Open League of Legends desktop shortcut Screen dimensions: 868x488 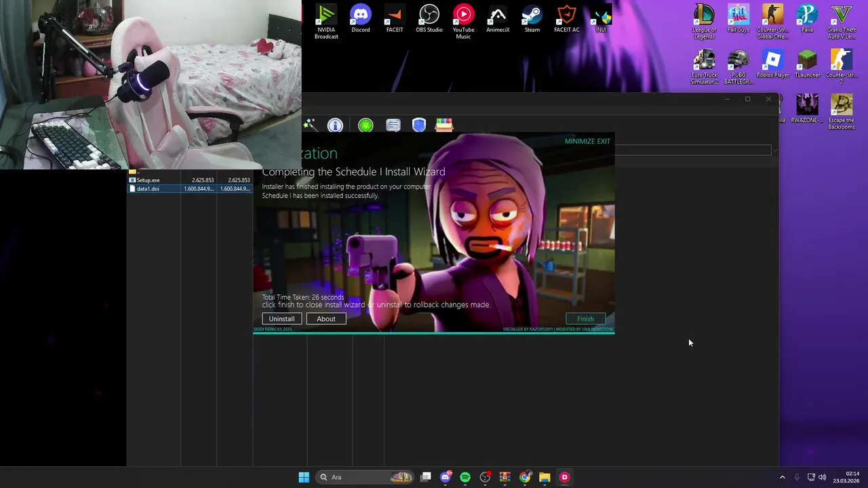[x=704, y=22]
